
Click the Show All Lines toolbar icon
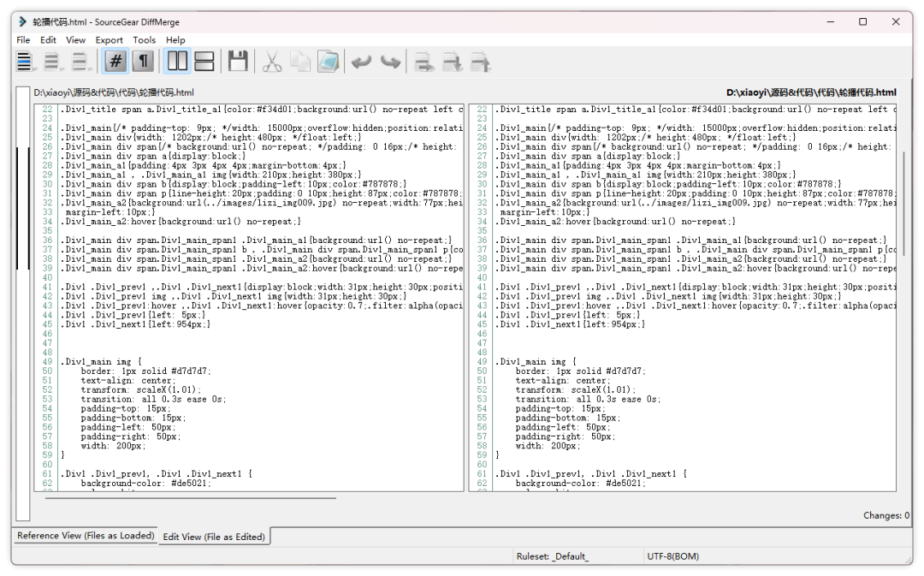pos(24,62)
